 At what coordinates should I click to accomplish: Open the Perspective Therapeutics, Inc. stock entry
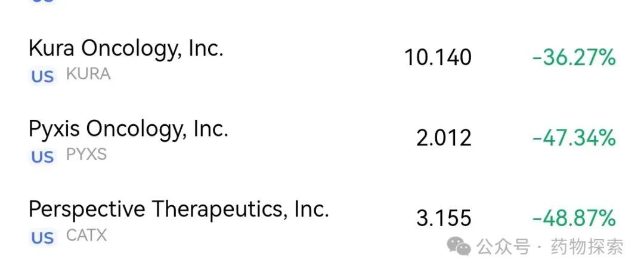point(178,209)
